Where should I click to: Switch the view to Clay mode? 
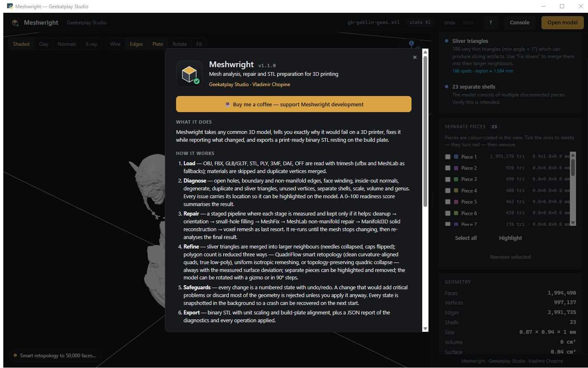tap(44, 44)
